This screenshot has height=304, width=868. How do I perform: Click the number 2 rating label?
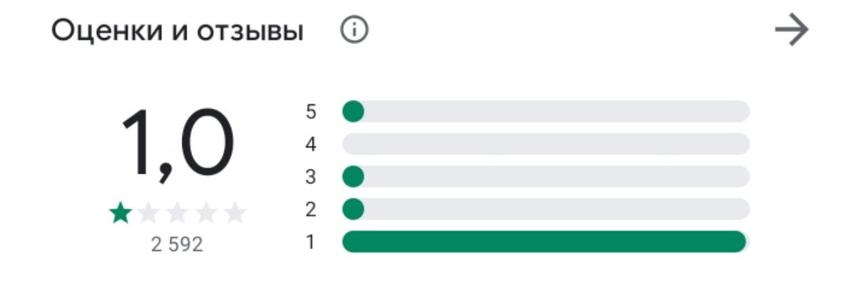[x=311, y=209]
